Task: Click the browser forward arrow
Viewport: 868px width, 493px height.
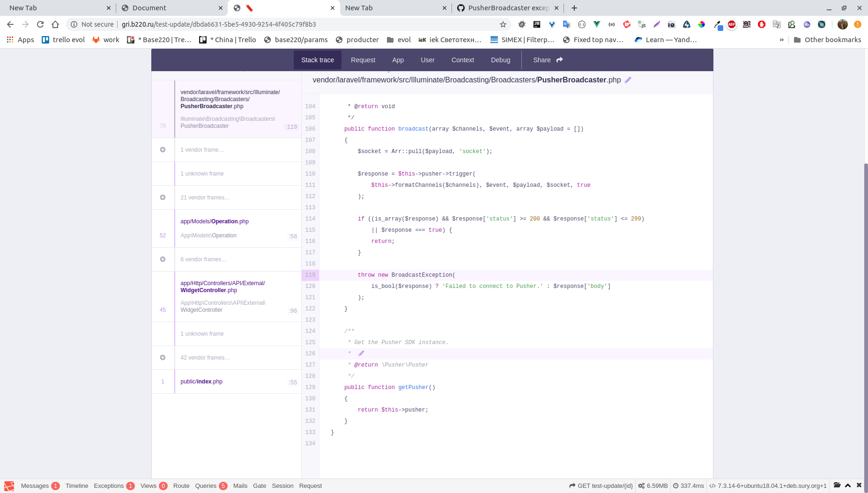Action: pos(25,24)
